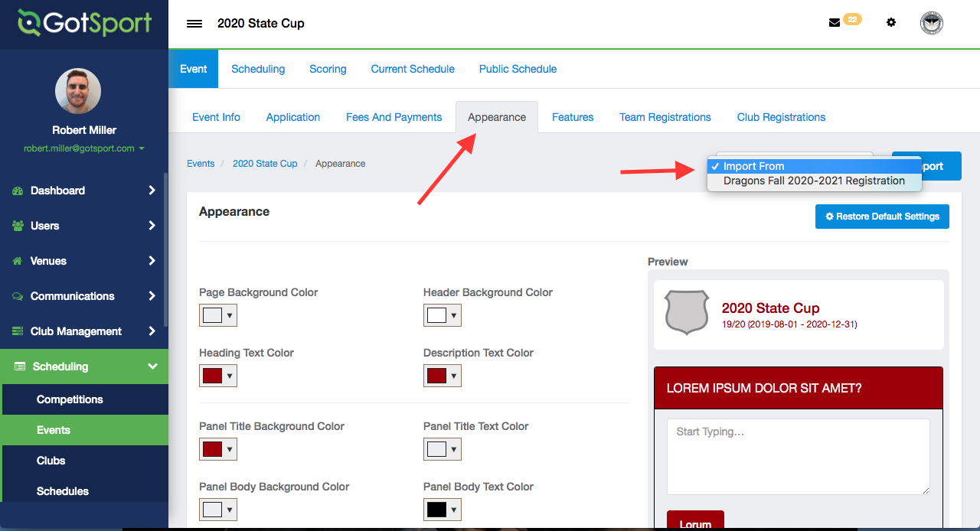Select the Appearance tab
The image size is (980, 531).
coord(497,117)
